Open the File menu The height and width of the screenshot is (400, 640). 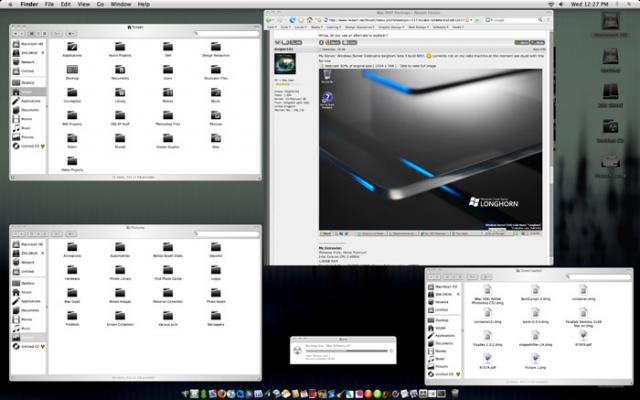pos(49,4)
